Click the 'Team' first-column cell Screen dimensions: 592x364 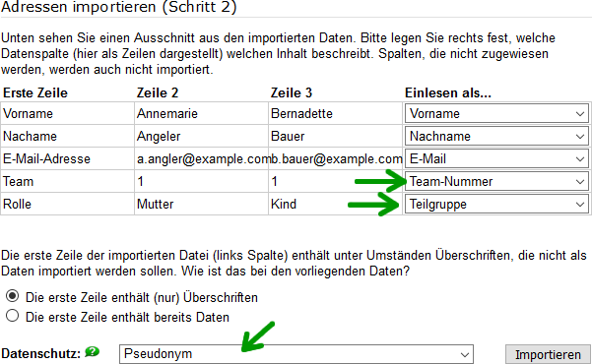pyautogui.click(x=67, y=181)
